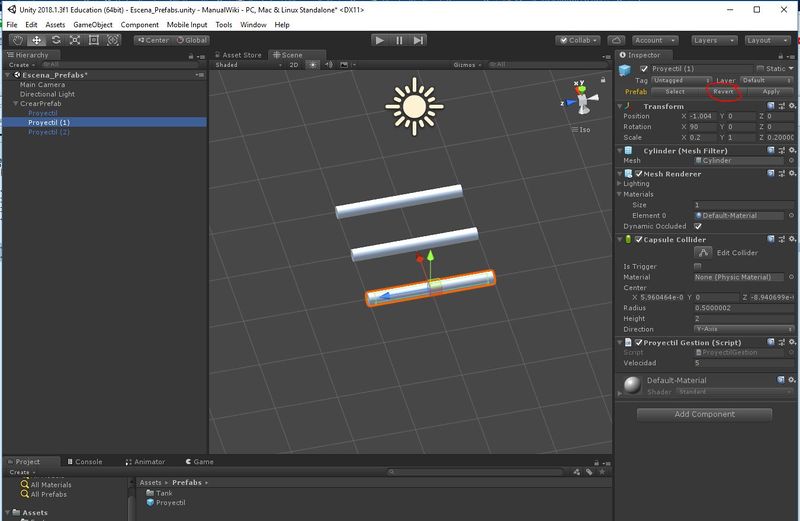Toggle Hierarchy panel lock icon
This screenshot has height=521, width=800.
coord(191,56)
